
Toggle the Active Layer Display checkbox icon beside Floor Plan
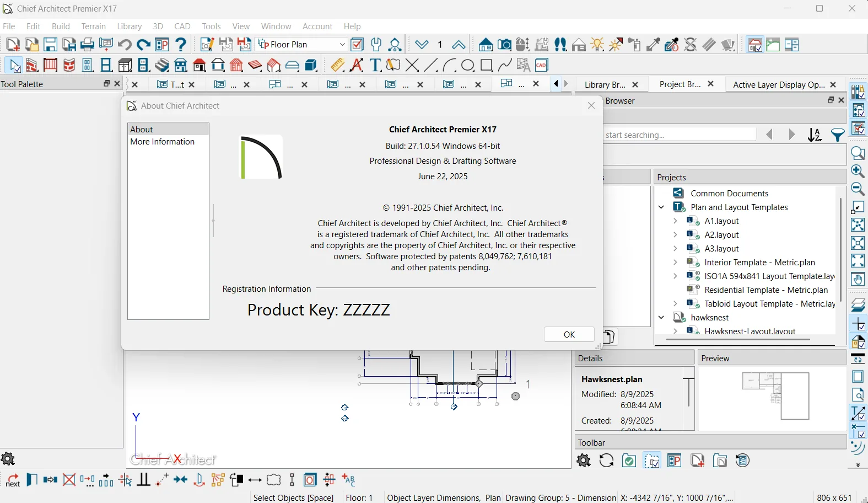tap(357, 45)
